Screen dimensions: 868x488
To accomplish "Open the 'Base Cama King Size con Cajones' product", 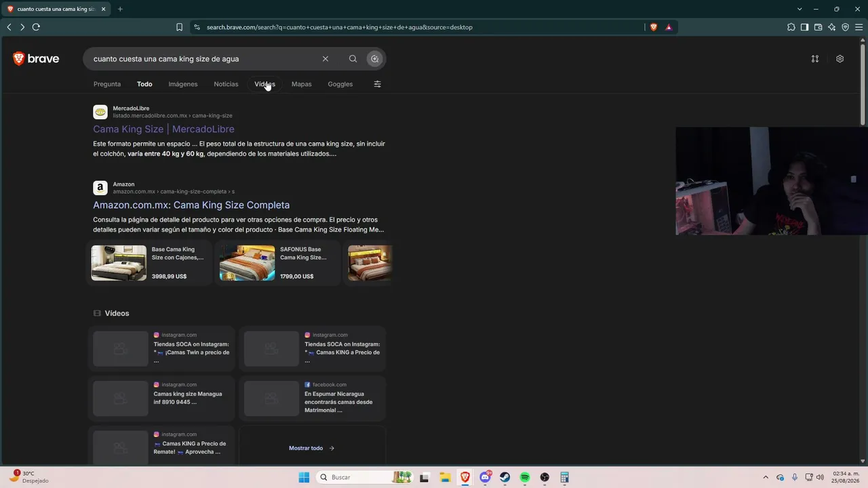I will pos(150,263).
